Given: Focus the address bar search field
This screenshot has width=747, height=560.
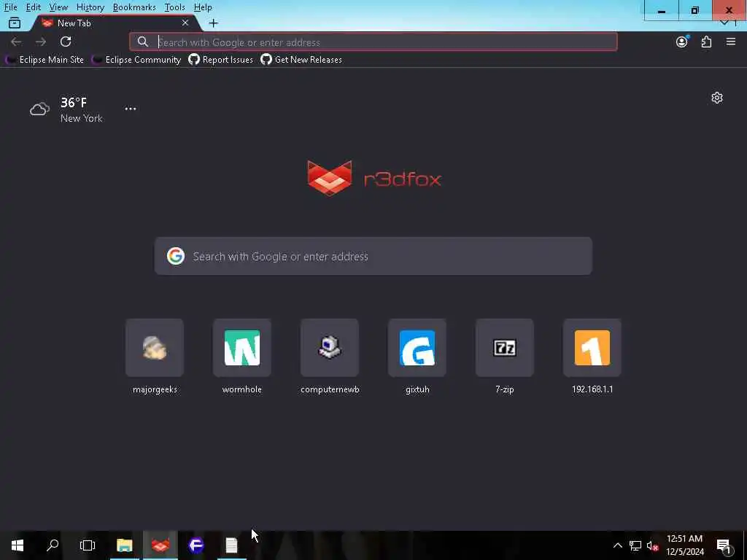Looking at the screenshot, I should point(373,42).
